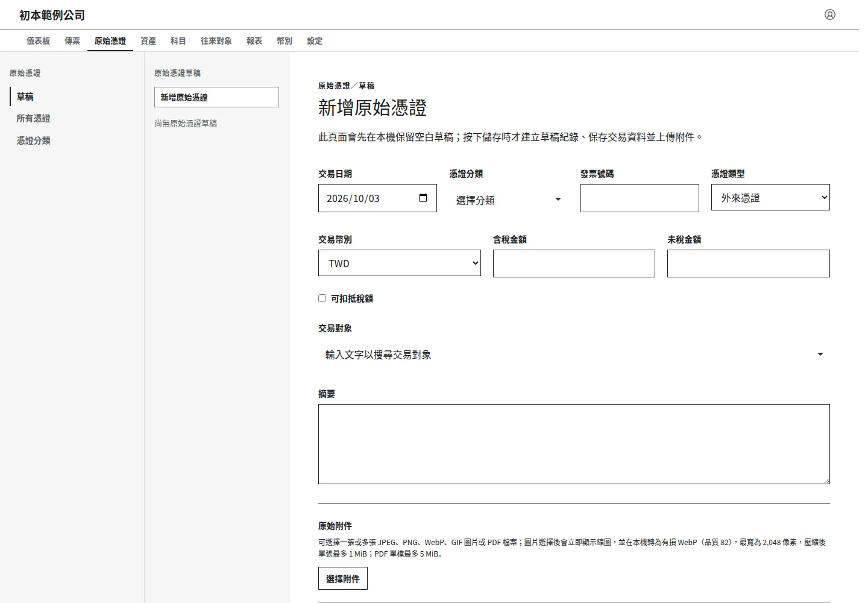Click the 原始附件 section heading
Screen dimensions: 868x603
click(x=335, y=526)
